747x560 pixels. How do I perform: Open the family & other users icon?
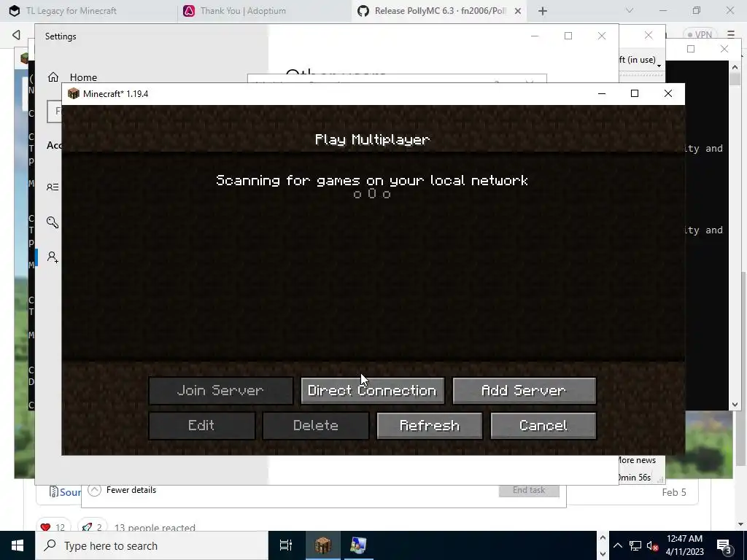point(53,257)
